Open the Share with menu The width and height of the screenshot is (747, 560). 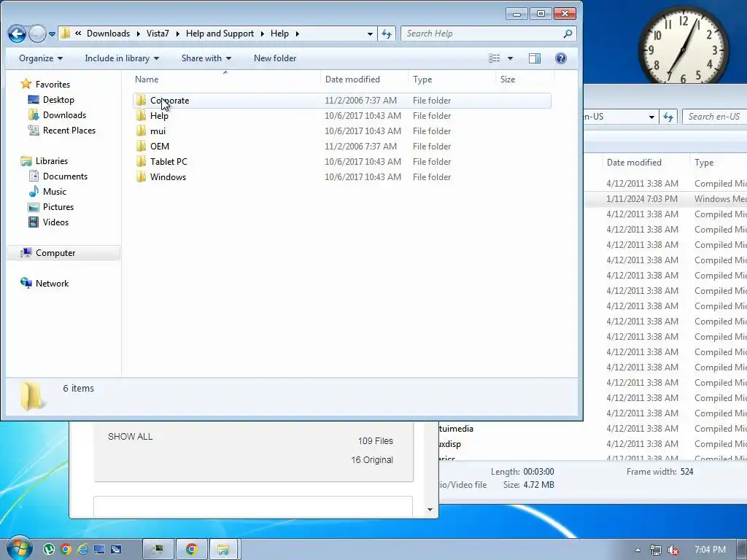pyautogui.click(x=206, y=58)
